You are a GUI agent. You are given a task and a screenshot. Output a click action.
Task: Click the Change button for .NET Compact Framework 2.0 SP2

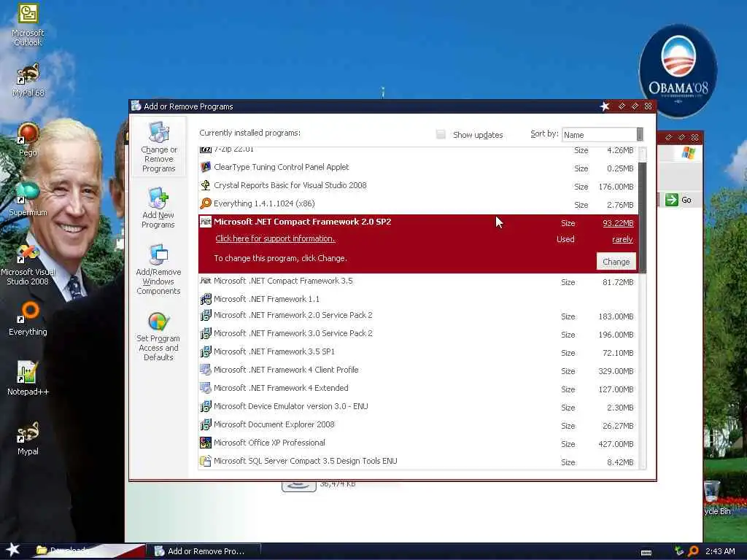coord(616,262)
